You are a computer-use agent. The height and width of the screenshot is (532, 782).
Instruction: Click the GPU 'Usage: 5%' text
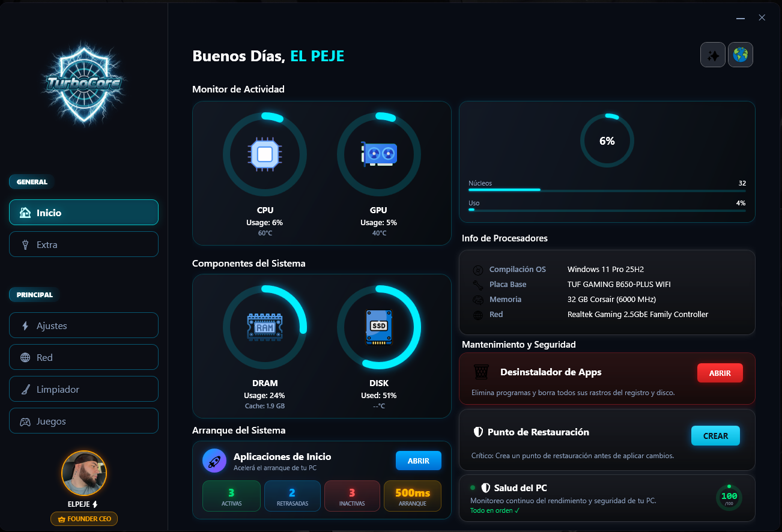pos(378,223)
